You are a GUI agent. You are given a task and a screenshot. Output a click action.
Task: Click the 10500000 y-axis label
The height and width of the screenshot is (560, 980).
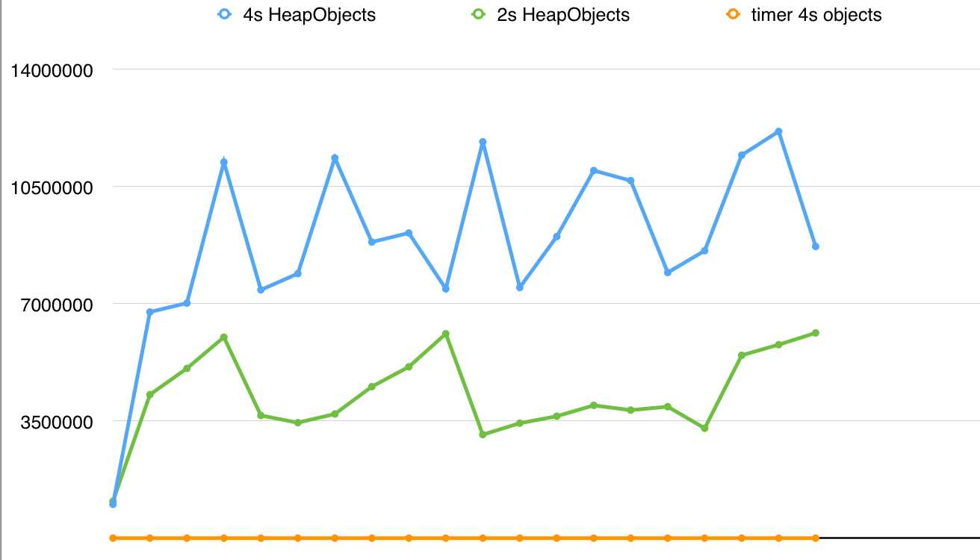click(50, 187)
